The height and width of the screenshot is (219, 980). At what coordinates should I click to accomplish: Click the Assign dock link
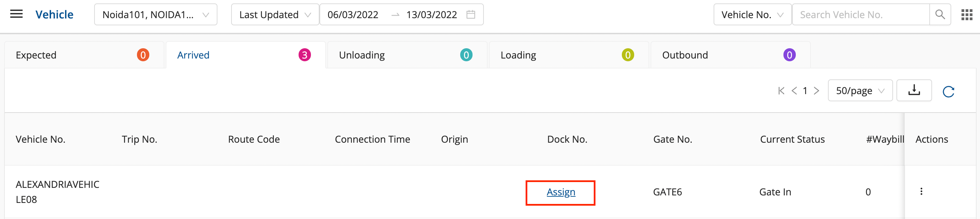[x=561, y=192]
